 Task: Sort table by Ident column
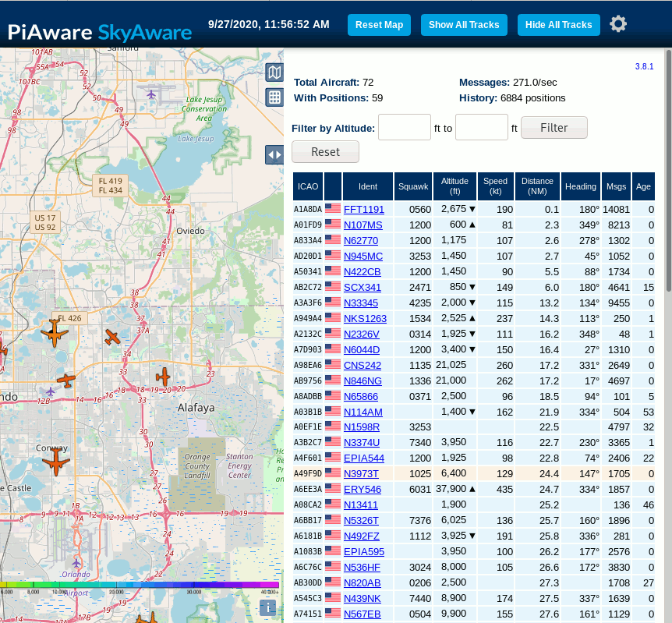pos(368,186)
